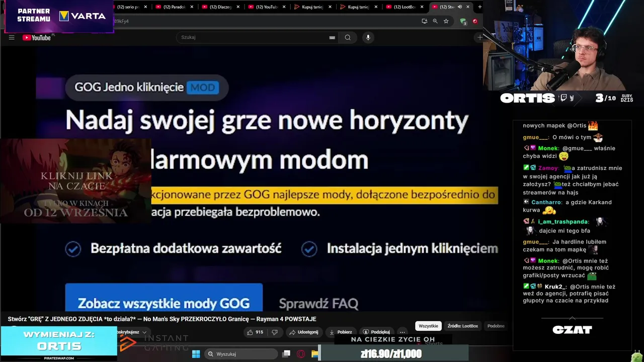
Task: Expand the Subskrybujesz subscription dropdown
Action: tap(133, 332)
